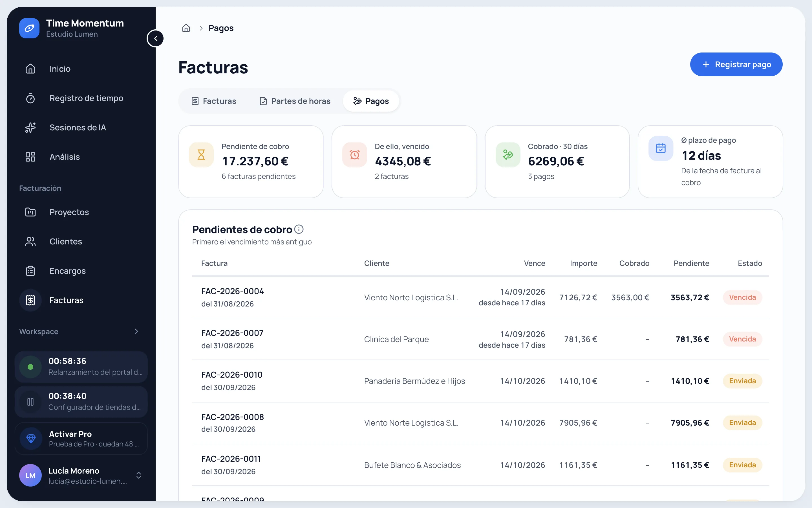Image resolution: width=812 pixels, height=508 pixels.
Task: Click the Clientes people icon
Action: pos(30,242)
